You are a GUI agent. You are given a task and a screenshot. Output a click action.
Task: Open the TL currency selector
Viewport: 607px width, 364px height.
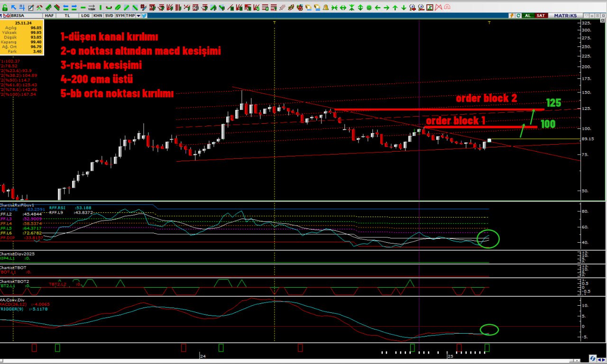(x=67, y=16)
